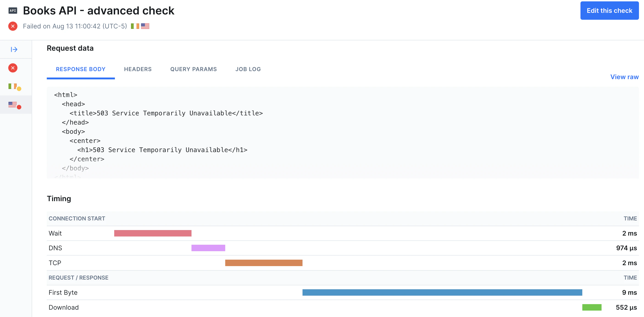The image size is (644, 317).
Task: Click the 'Edit this check' button
Action: pos(610,11)
